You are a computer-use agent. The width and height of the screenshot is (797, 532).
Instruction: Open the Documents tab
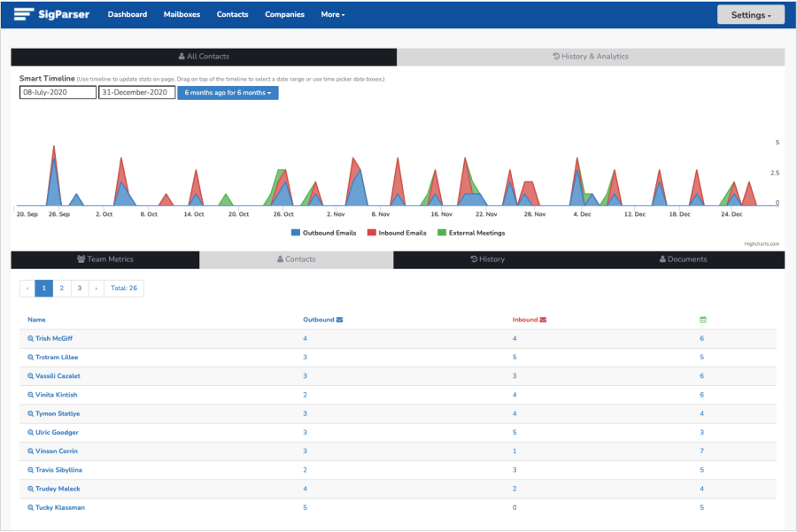[683, 259]
